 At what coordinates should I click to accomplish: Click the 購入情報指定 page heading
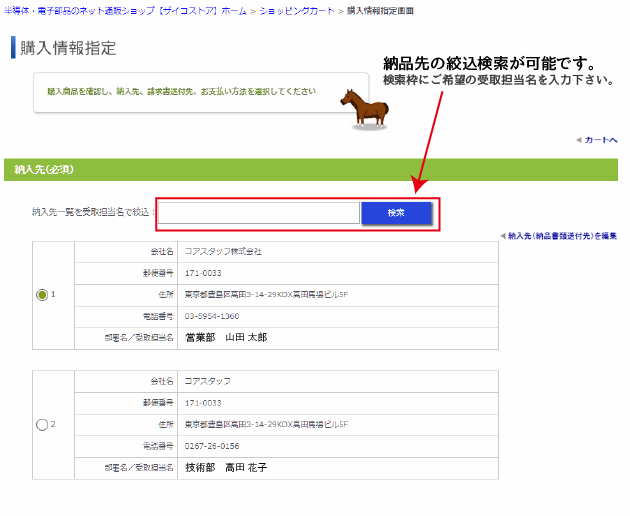68,48
